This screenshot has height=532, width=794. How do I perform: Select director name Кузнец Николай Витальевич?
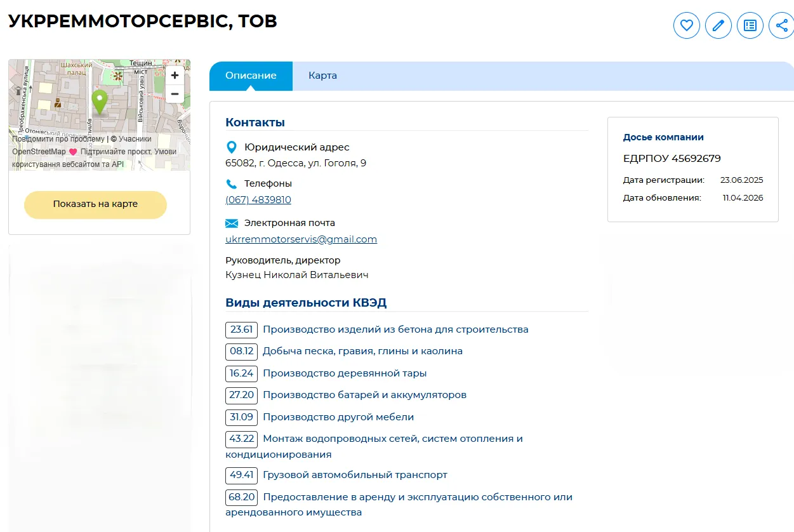point(297,275)
